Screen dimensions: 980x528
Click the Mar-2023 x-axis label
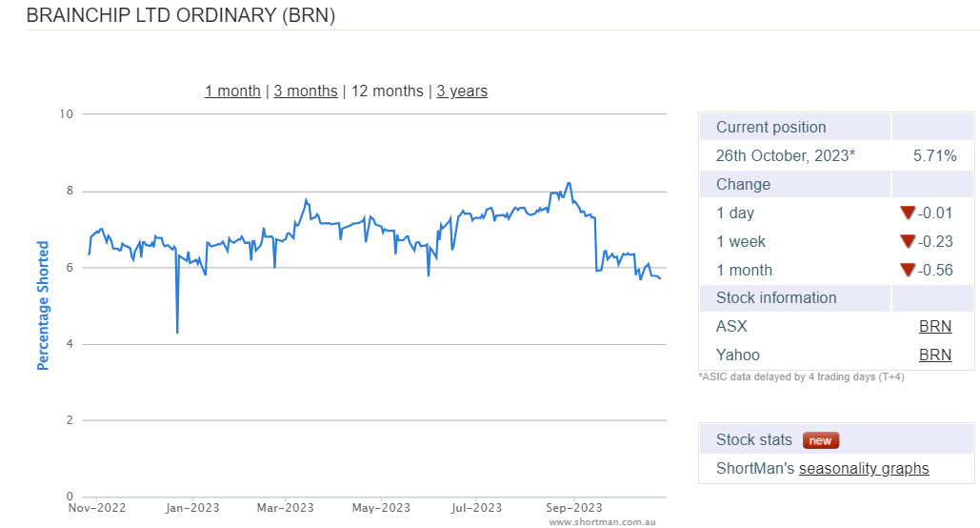pos(286,508)
